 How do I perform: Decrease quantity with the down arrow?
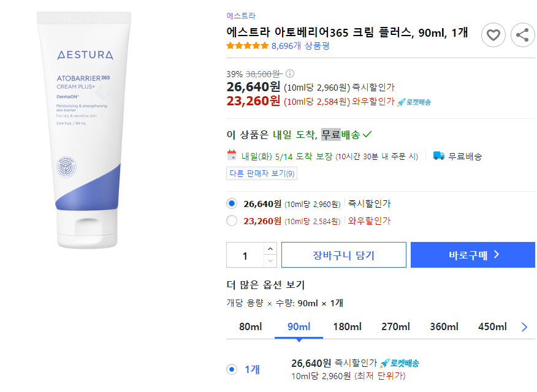270,261
